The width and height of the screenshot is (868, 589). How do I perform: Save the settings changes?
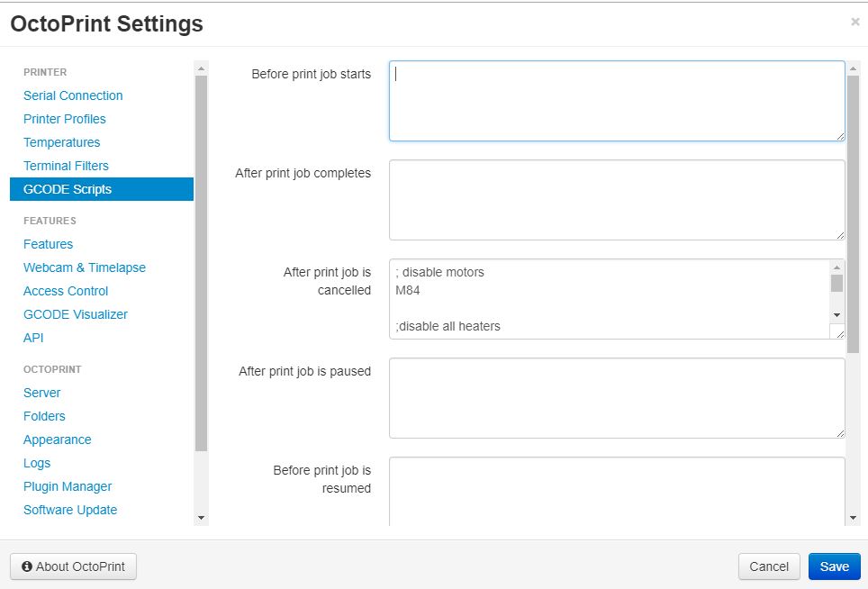[x=834, y=566]
